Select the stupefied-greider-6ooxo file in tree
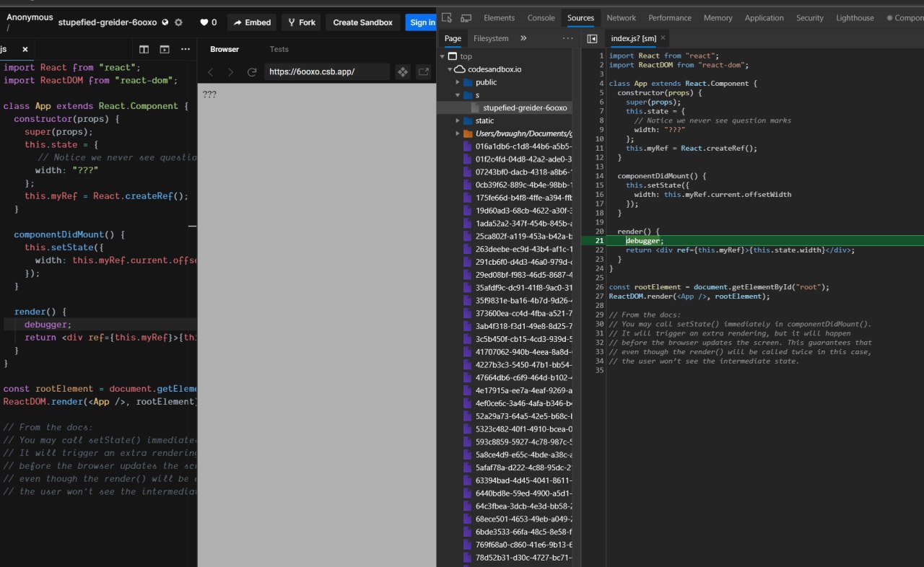The image size is (924, 567). click(x=525, y=107)
